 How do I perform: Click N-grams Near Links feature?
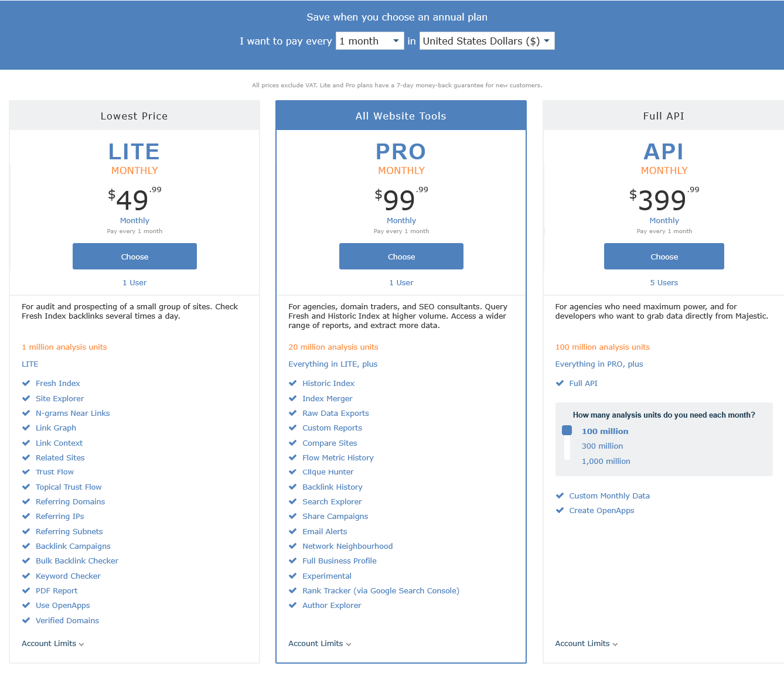pyautogui.click(x=73, y=413)
